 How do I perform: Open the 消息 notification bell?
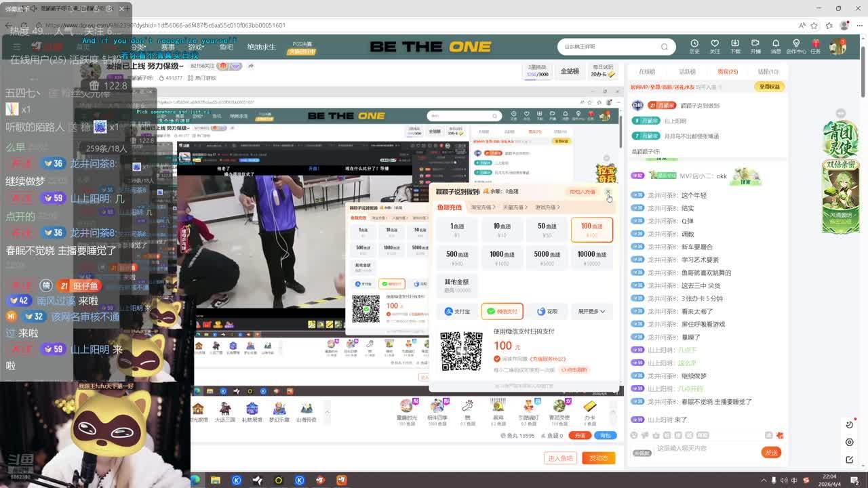(776, 44)
